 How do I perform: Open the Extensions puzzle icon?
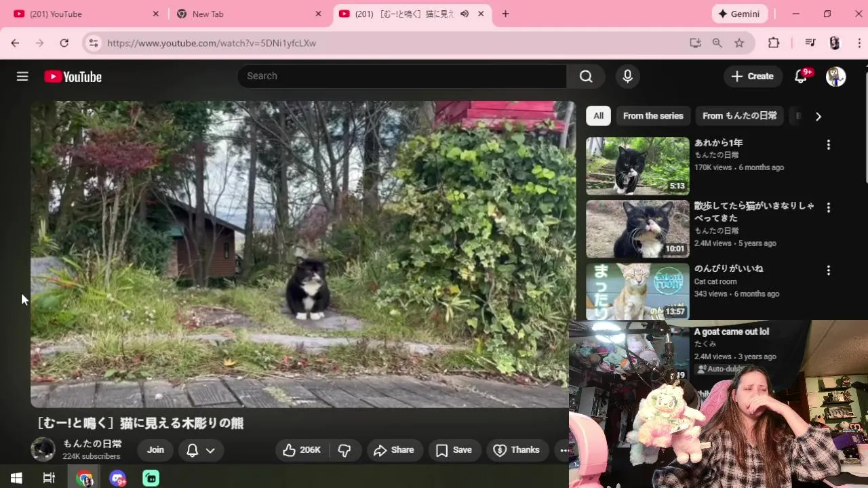[x=774, y=43]
